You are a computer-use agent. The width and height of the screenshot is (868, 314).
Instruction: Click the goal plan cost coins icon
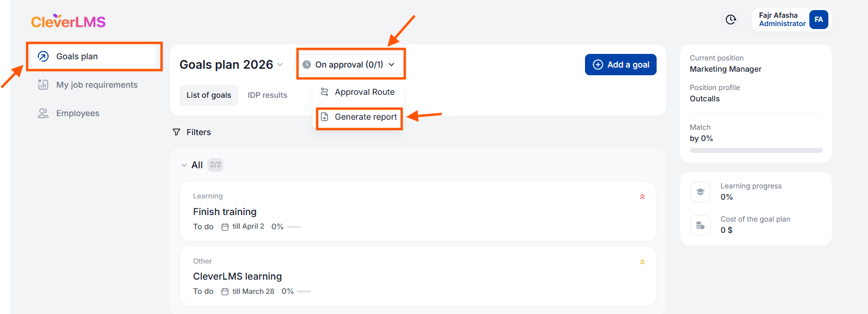pos(700,225)
